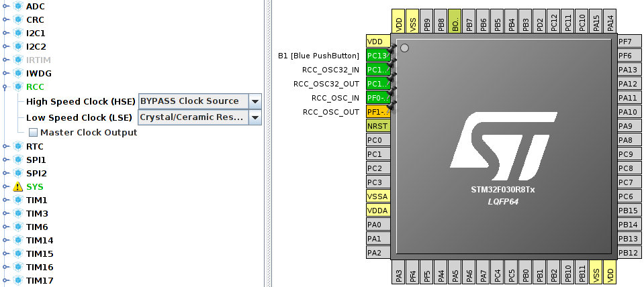Click the ADC peripheral cube icon
Viewport: 644px width, 287px height.
tap(17, 6)
